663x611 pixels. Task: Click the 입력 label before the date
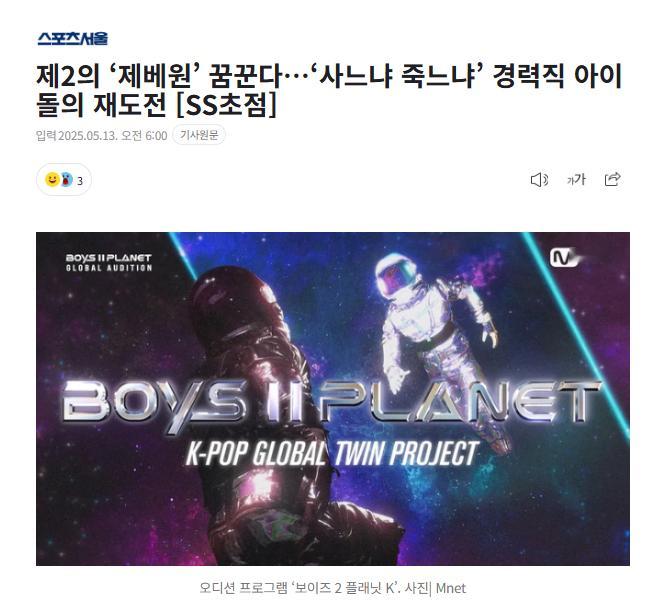click(46, 135)
